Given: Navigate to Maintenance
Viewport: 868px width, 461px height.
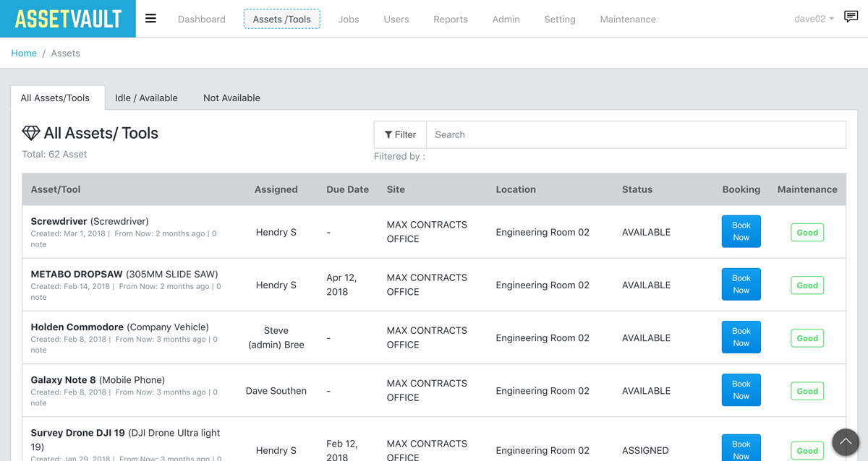Looking at the screenshot, I should (627, 20).
